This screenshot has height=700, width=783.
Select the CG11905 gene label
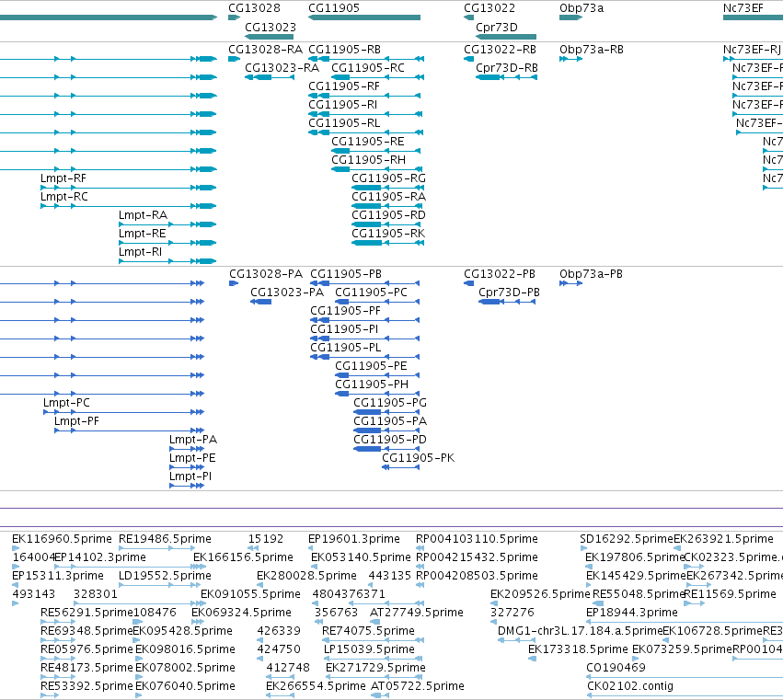pyautogui.click(x=334, y=8)
